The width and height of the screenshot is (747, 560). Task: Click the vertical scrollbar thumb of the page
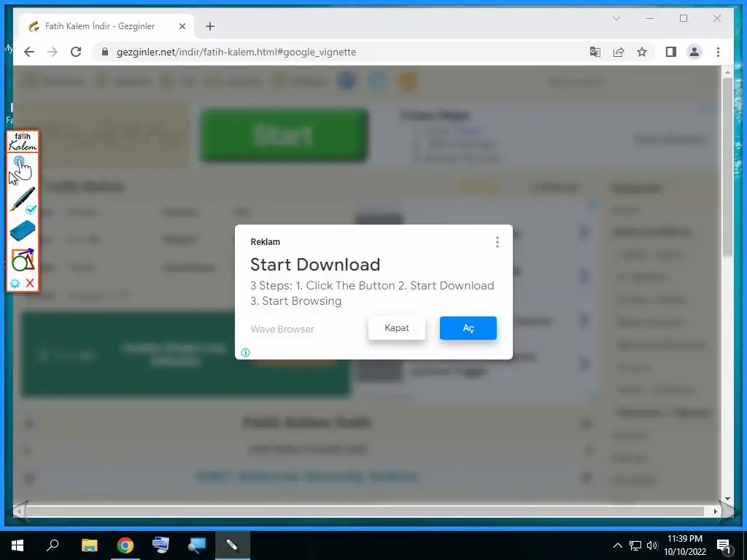727,168
